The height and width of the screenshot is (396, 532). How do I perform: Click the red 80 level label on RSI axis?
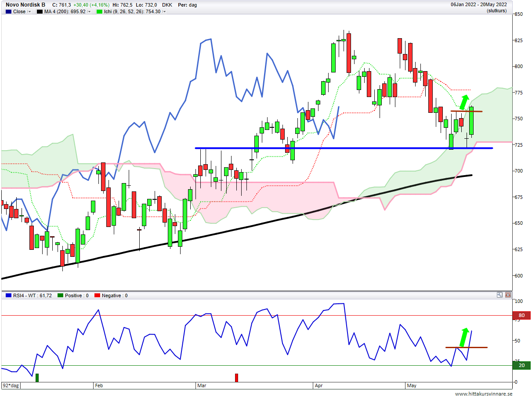[x=521, y=315]
